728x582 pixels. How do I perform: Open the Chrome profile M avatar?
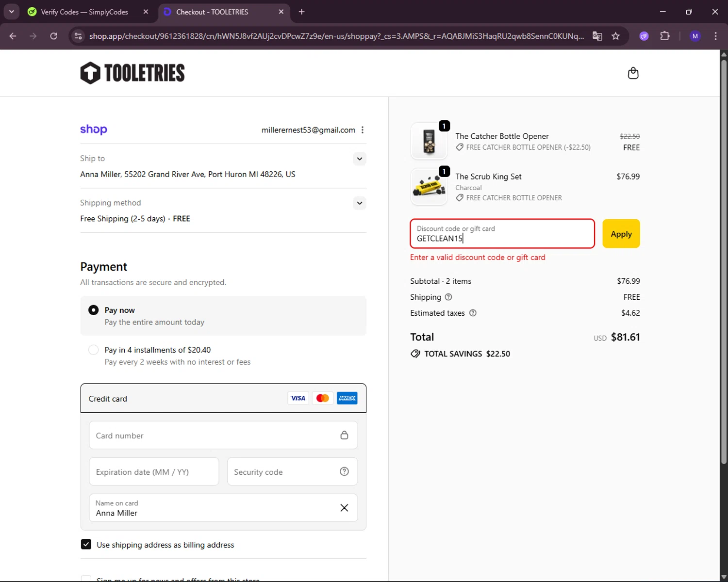click(x=695, y=36)
